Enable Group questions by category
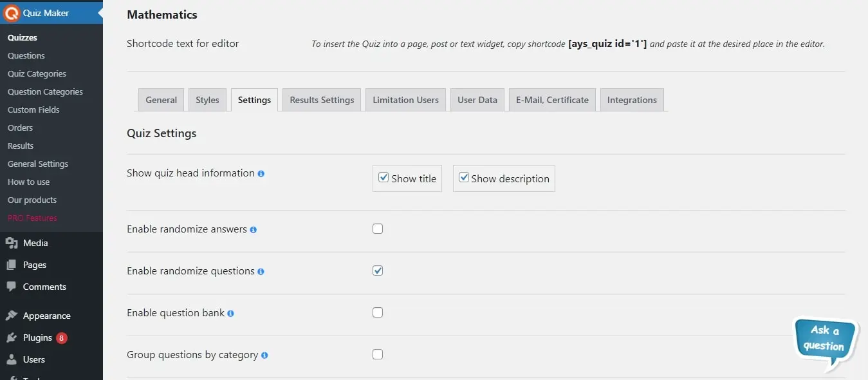This screenshot has width=868, height=380. coord(378,354)
